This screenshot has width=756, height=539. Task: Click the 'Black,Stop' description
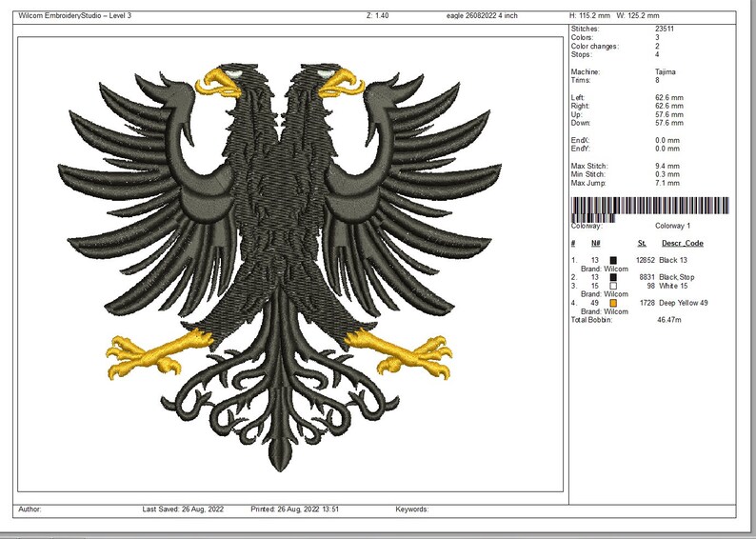[x=676, y=277]
